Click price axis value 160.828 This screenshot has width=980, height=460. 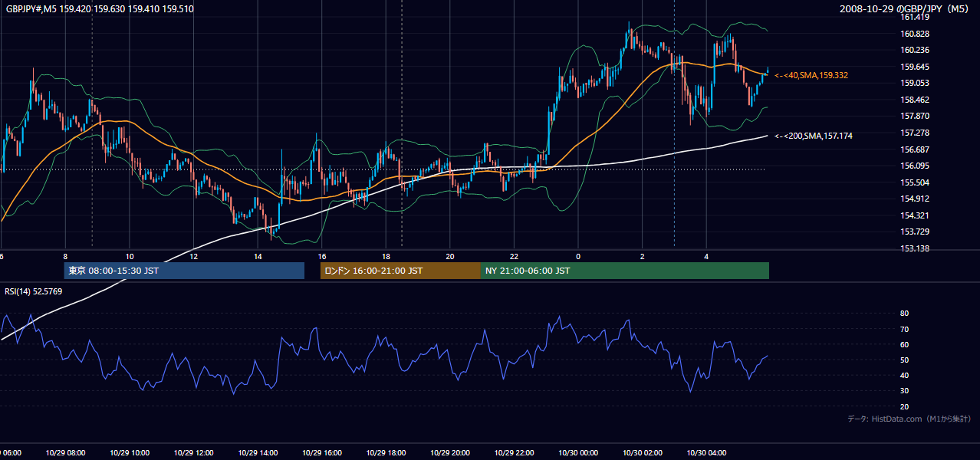tap(916, 34)
